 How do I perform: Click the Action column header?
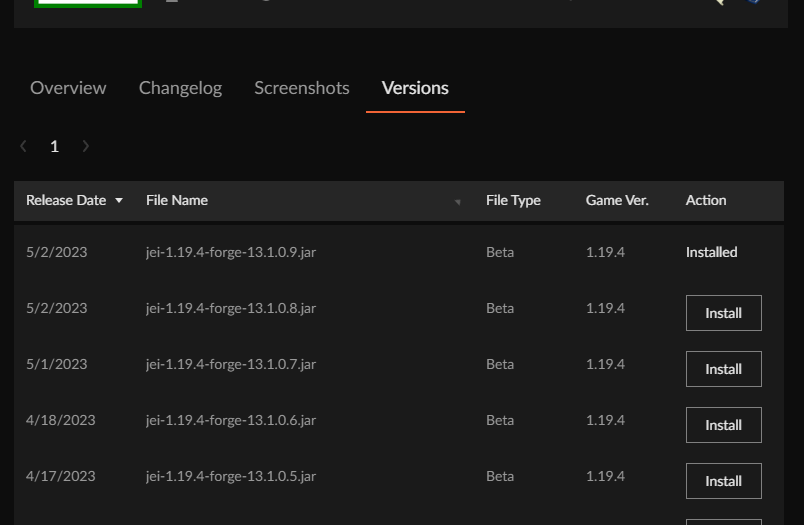(x=706, y=200)
